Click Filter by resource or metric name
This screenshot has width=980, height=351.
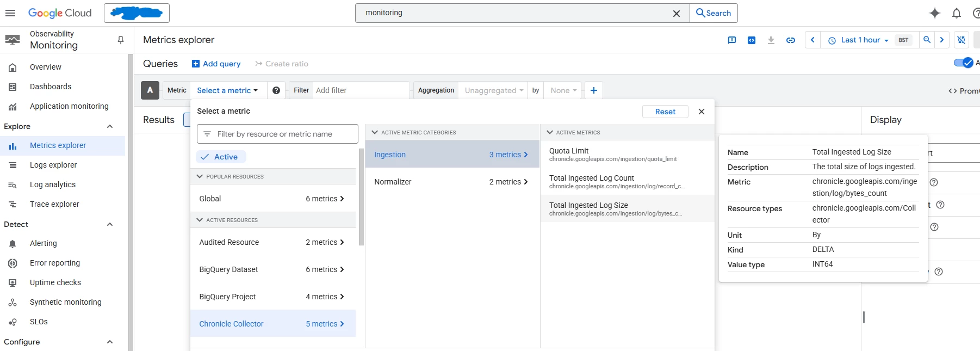pos(277,134)
